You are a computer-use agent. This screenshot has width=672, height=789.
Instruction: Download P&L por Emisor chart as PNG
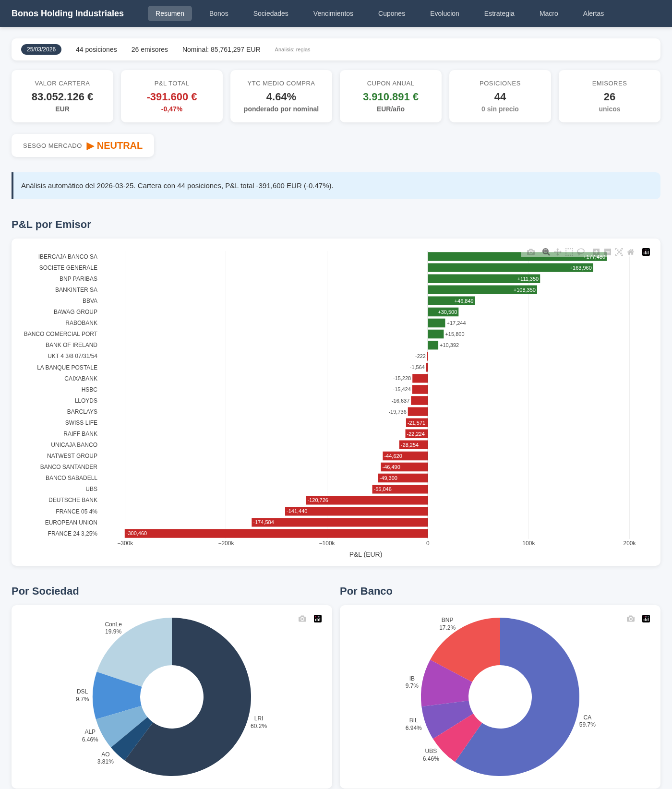click(x=530, y=252)
